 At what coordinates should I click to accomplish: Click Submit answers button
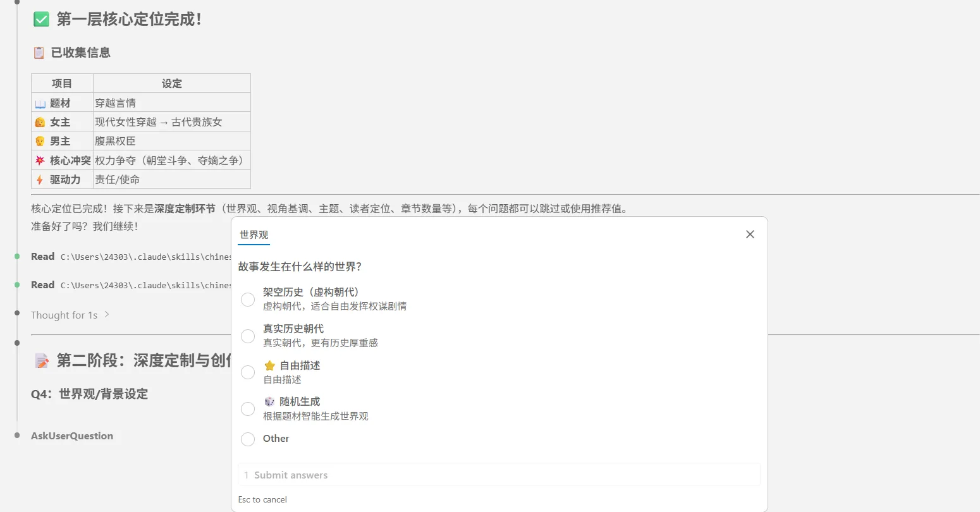[499, 475]
